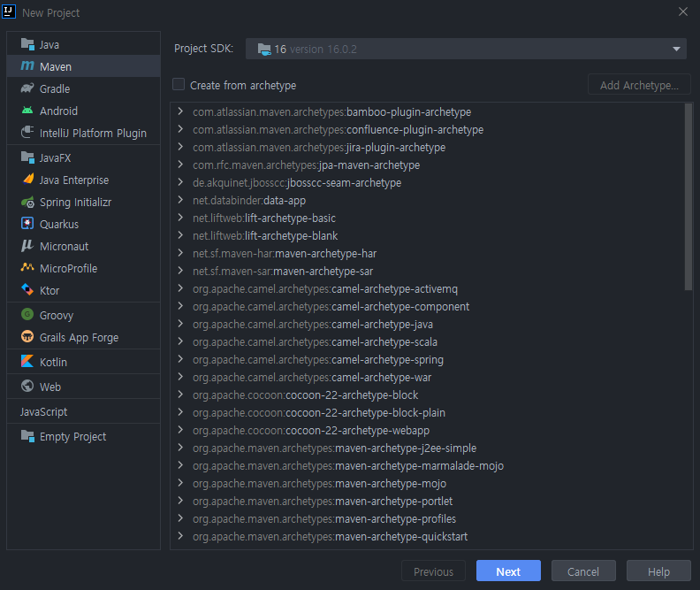Click the Previous button
This screenshot has height=590, width=700.
(433, 571)
